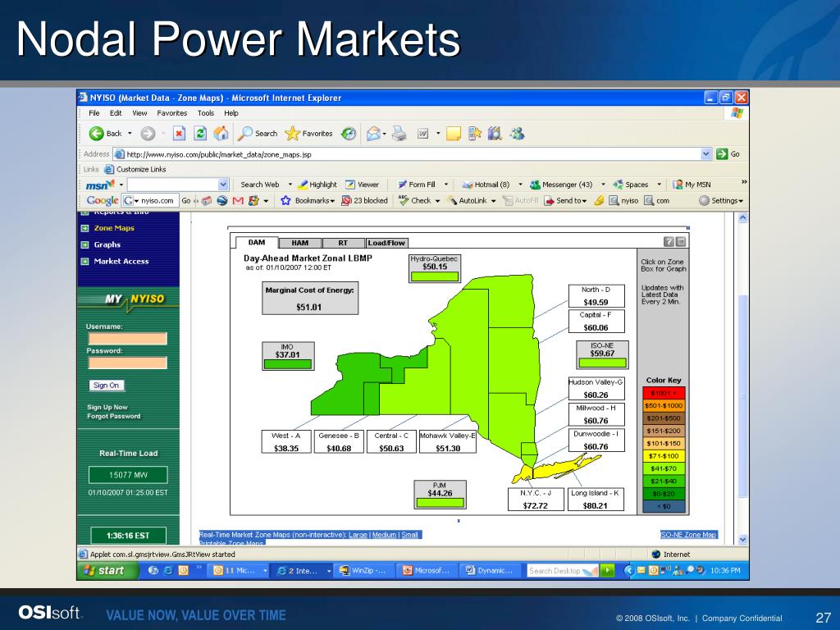Click 23 blocked popup blocker
Viewport: 840px width, 630px height.
365,200
